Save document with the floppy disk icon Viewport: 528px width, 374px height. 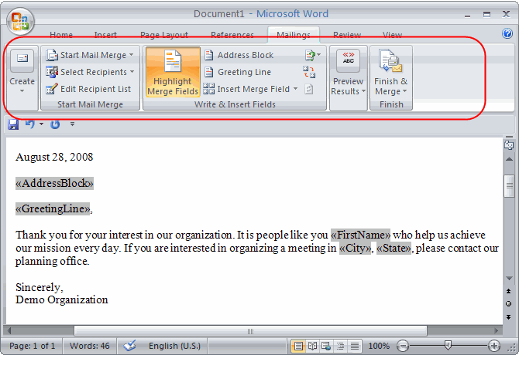(x=13, y=124)
